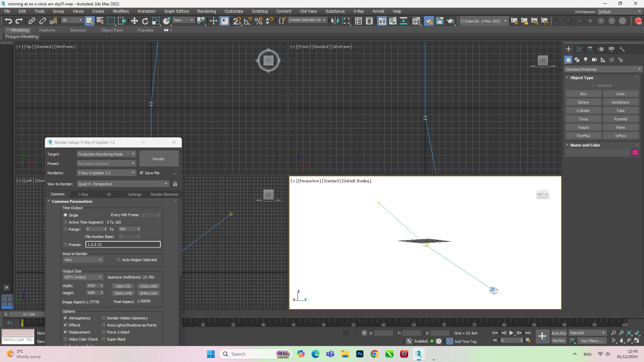644x362 pixels.
Task: Open Display command panel tab
Action: coord(611,49)
